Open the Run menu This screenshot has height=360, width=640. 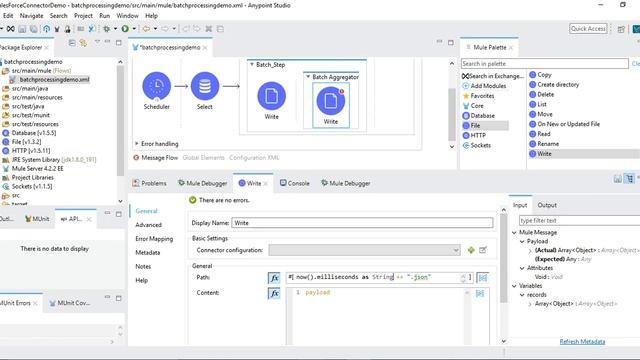pos(104,16)
